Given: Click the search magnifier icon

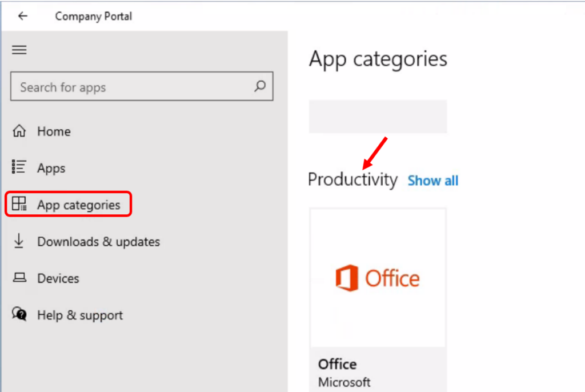Looking at the screenshot, I should pos(260,86).
